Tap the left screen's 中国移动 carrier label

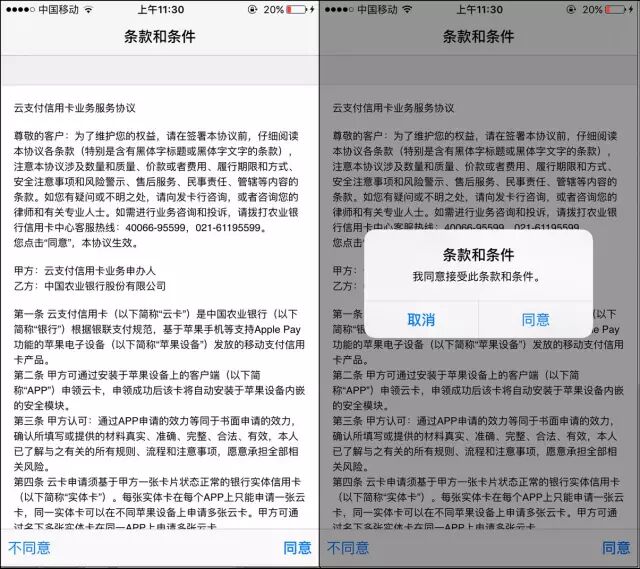[58, 9]
